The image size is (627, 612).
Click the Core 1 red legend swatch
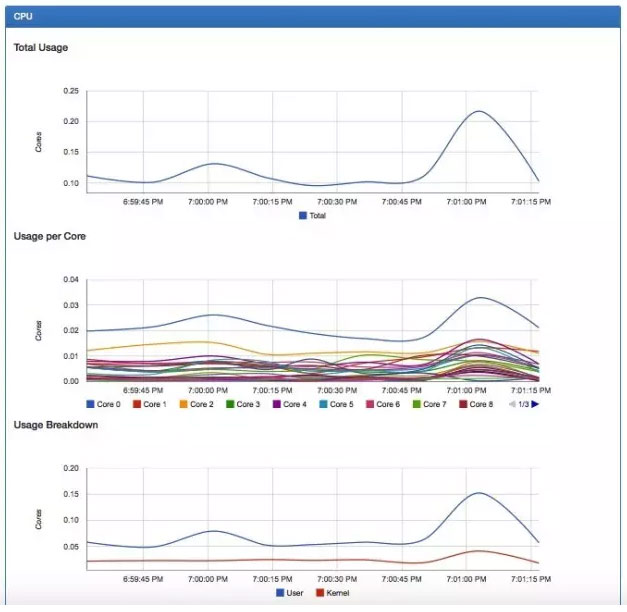pyautogui.click(x=137, y=404)
